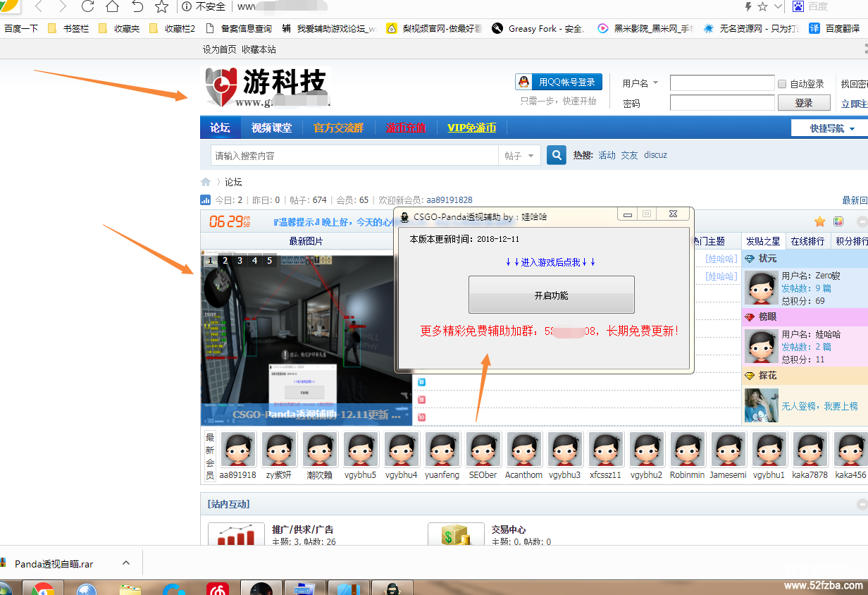The width and height of the screenshot is (868, 595).
Task: Click the magnifier search button
Action: coord(557,155)
